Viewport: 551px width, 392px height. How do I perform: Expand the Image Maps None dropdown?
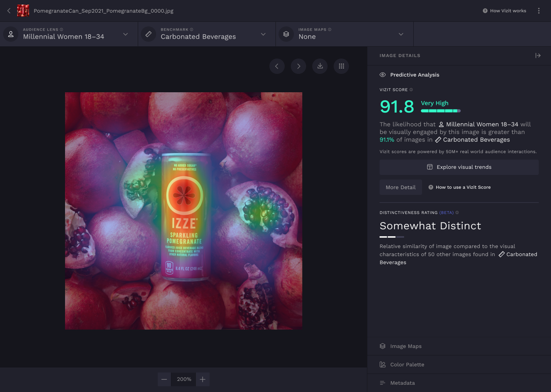pos(401,34)
